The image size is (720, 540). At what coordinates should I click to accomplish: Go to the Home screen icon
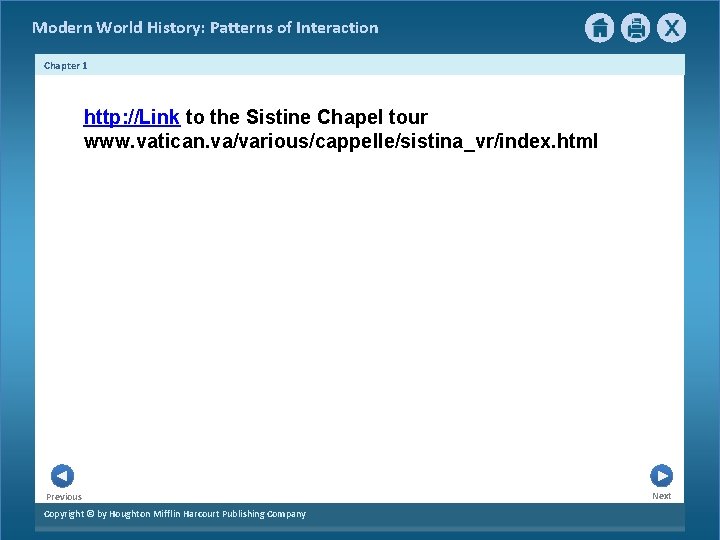click(x=599, y=28)
